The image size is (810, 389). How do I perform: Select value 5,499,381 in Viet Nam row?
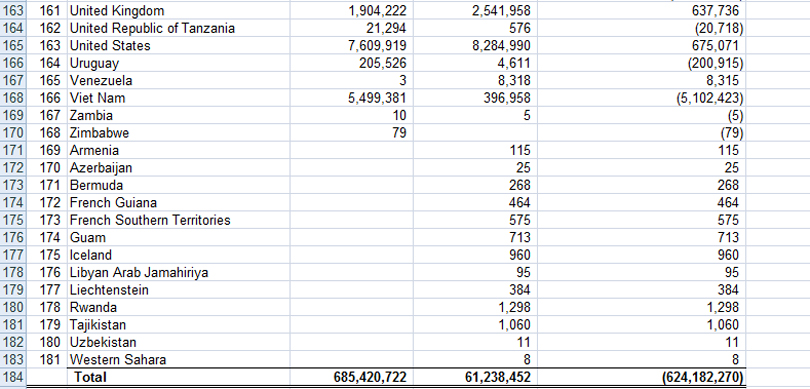(x=352, y=98)
